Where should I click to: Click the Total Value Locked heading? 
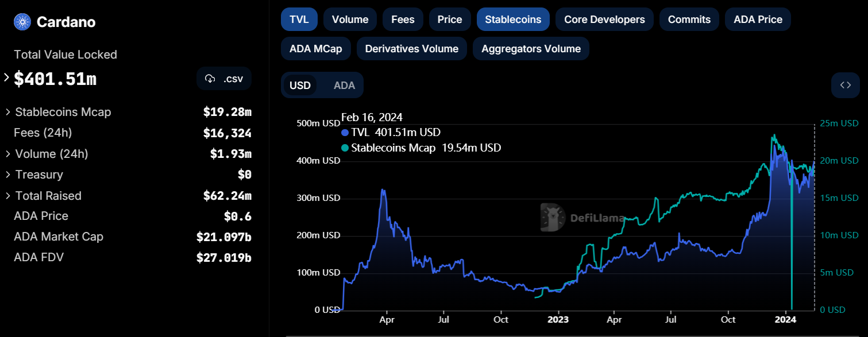point(65,55)
